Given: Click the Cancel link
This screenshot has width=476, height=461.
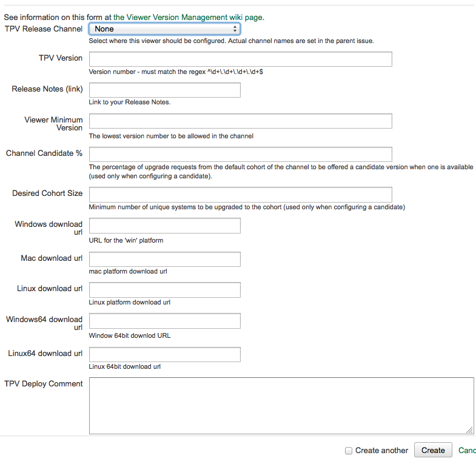Looking at the screenshot, I should coord(467,450).
